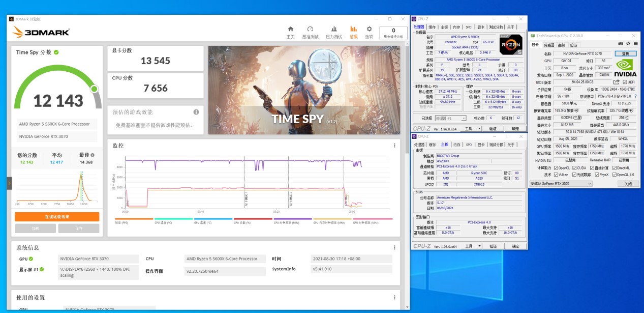Toggle the DirectML checkbox
The width and height of the screenshot is (644, 313).
click(615, 167)
